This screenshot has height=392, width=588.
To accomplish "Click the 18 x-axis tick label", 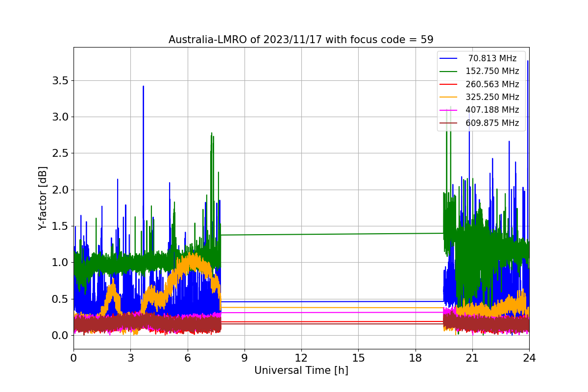I will [x=415, y=358].
